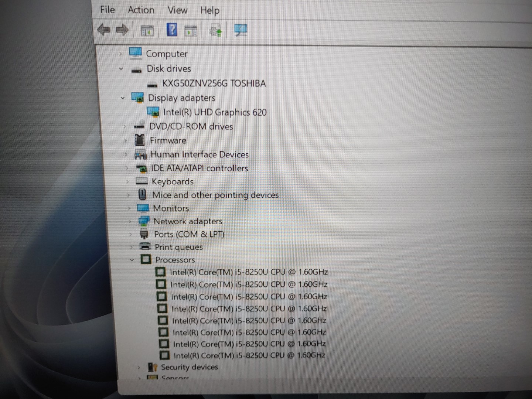The height and width of the screenshot is (399, 532).
Task: Click Mice and other pointing devices label
Action: (x=215, y=195)
